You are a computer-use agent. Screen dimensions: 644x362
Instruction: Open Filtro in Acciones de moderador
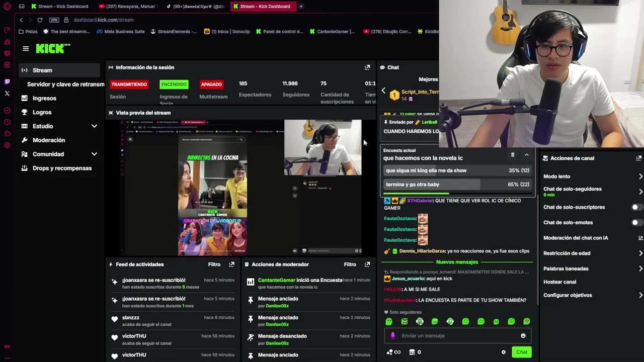(350, 264)
